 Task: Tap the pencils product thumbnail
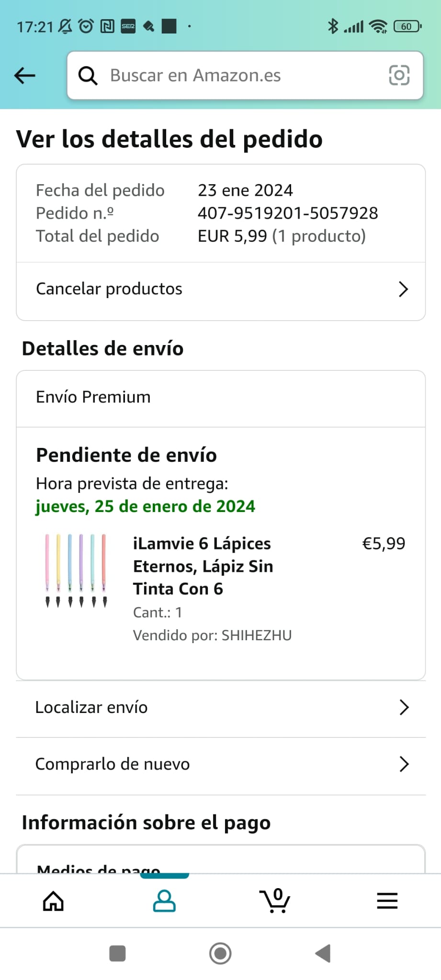[76, 571]
